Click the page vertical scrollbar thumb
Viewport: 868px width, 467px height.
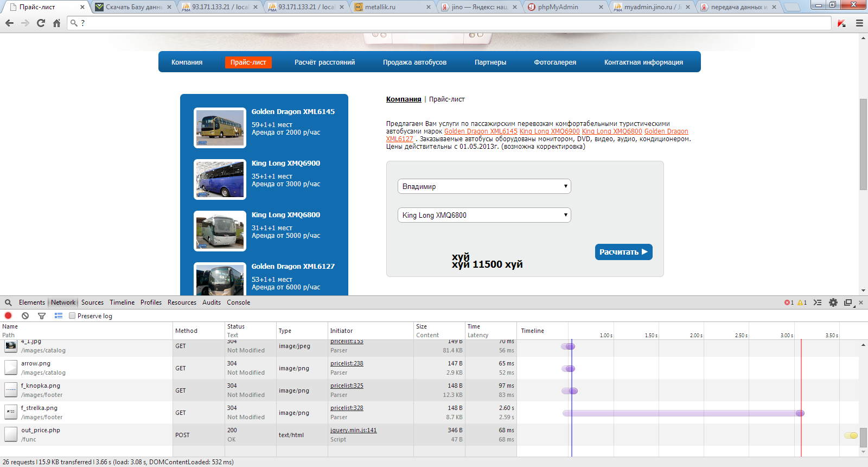[x=863, y=144]
